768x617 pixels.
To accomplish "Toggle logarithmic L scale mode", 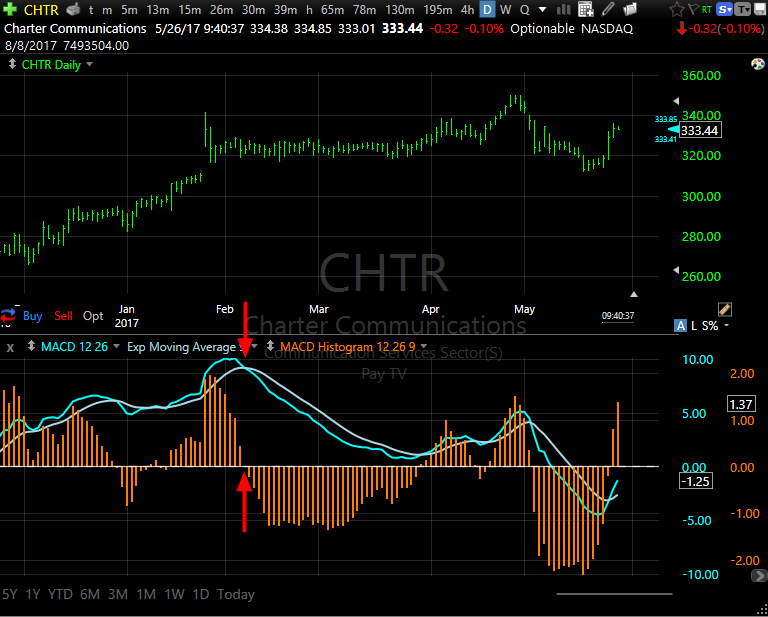I will coord(694,326).
